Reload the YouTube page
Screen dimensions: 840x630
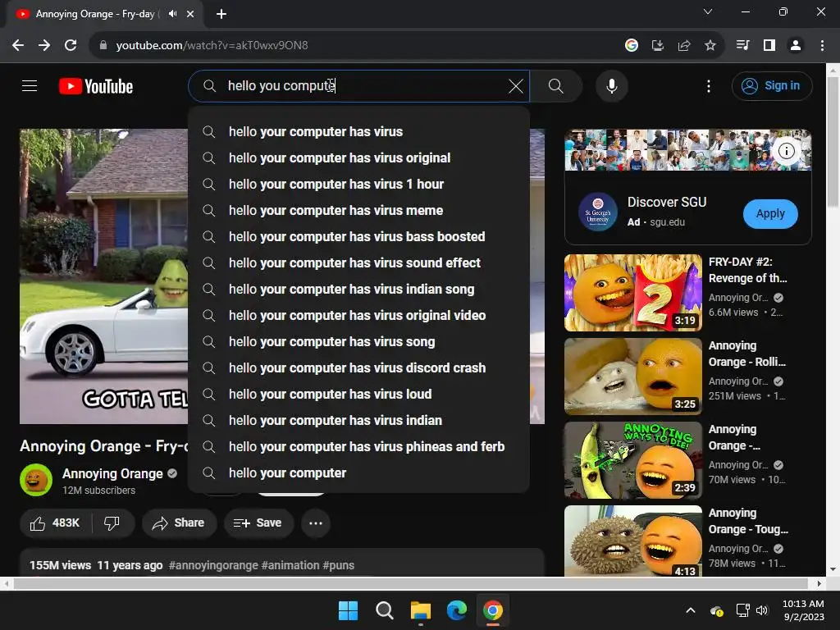pyautogui.click(x=71, y=45)
